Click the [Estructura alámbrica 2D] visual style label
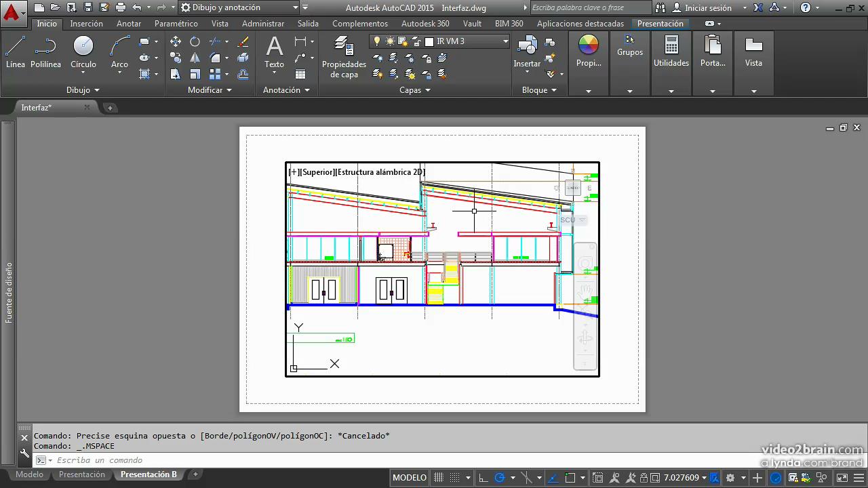The width and height of the screenshot is (868, 488). pos(380,172)
